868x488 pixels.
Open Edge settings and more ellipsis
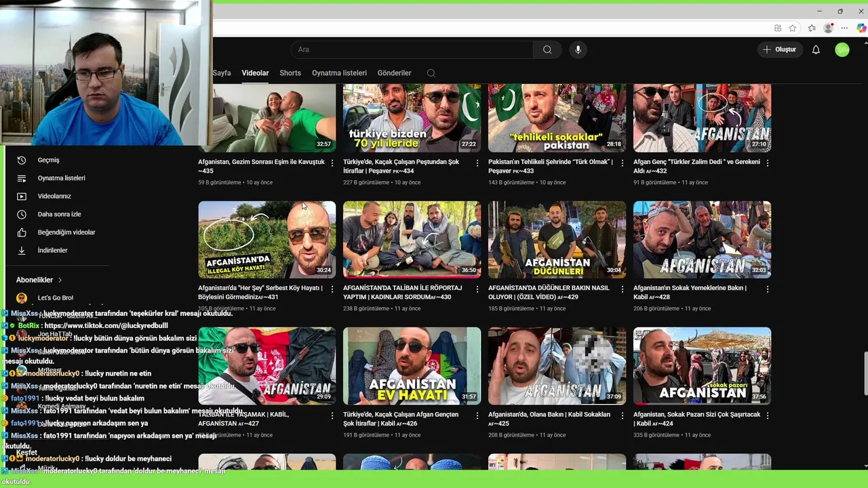point(844,28)
